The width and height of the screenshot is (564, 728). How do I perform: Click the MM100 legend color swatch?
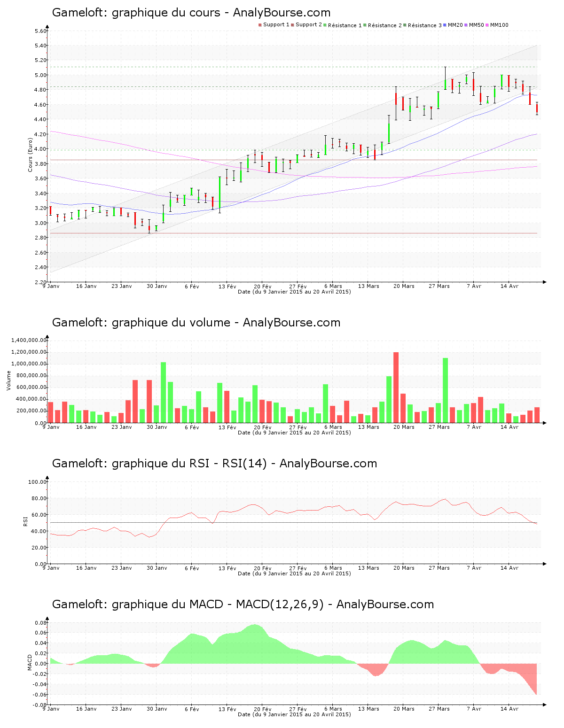click(x=487, y=25)
